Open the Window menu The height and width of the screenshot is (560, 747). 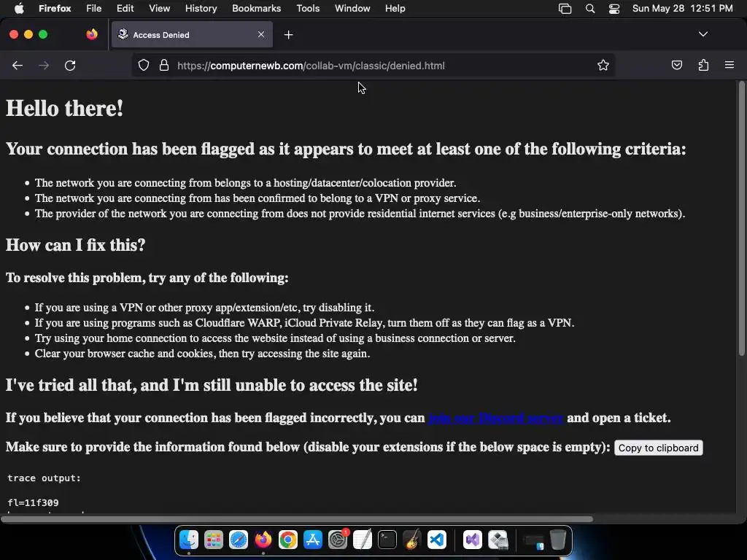pos(352,8)
